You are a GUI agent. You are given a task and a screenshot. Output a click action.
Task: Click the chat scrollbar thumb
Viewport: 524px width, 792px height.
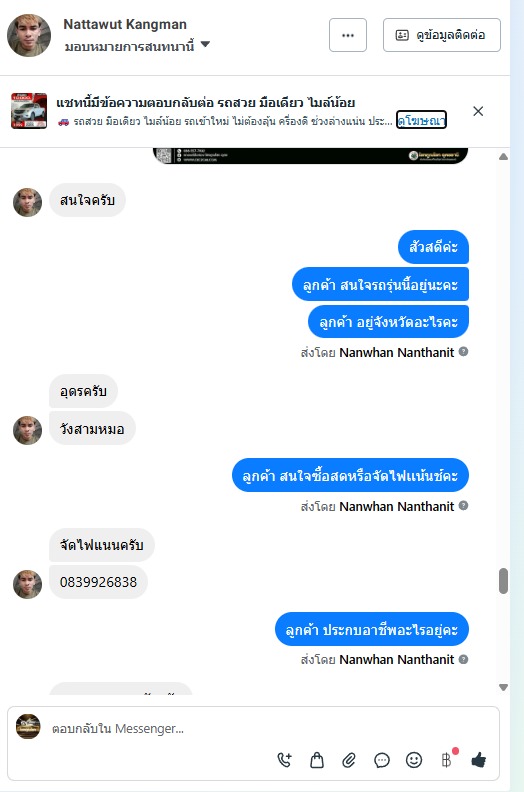click(x=503, y=581)
